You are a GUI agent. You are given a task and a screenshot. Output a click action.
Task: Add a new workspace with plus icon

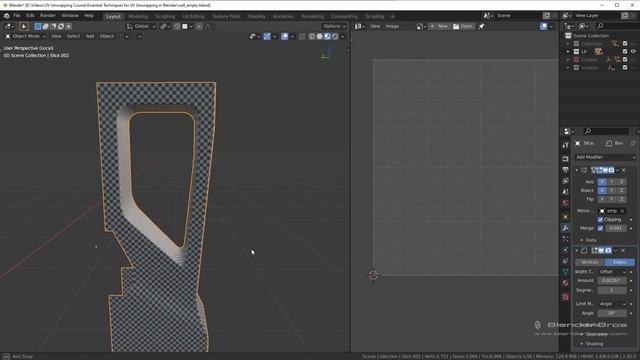tap(392, 16)
